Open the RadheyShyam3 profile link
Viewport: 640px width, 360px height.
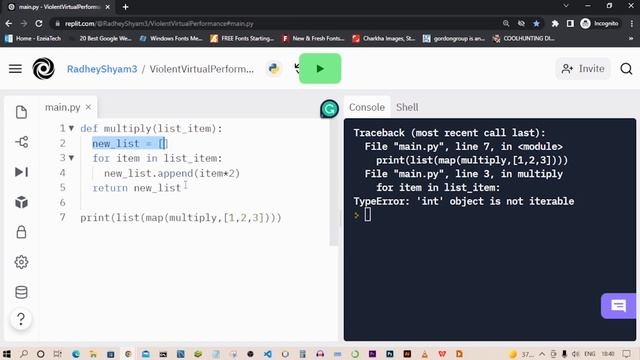click(102, 69)
